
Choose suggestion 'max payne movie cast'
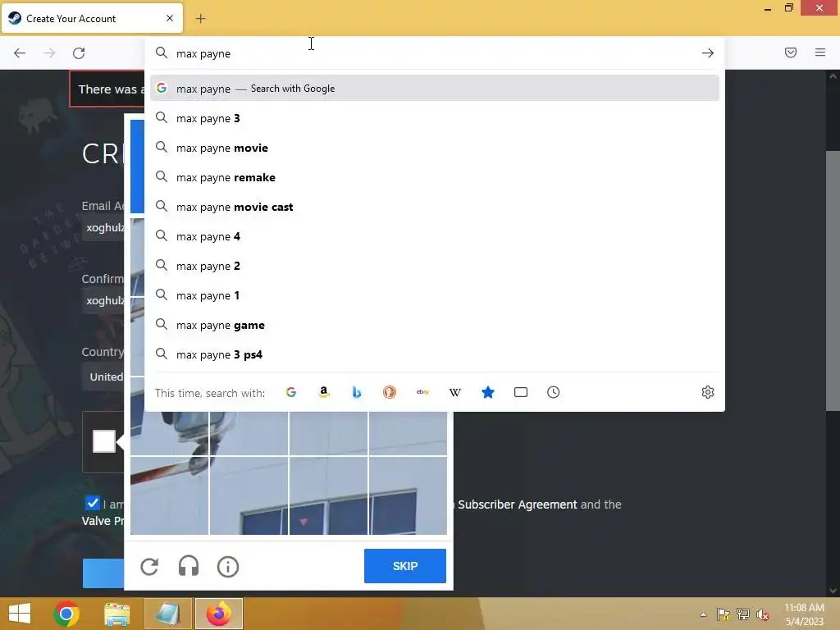point(435,207)
